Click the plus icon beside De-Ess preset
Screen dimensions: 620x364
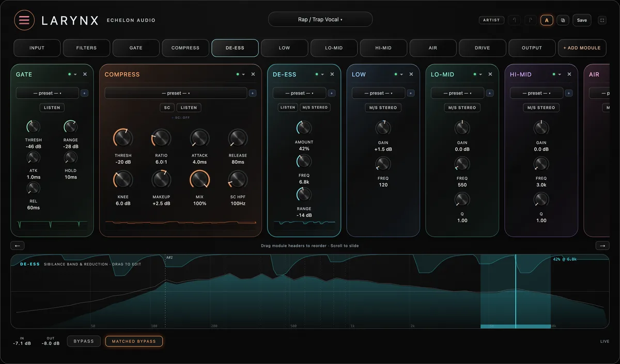coord(332,93)
